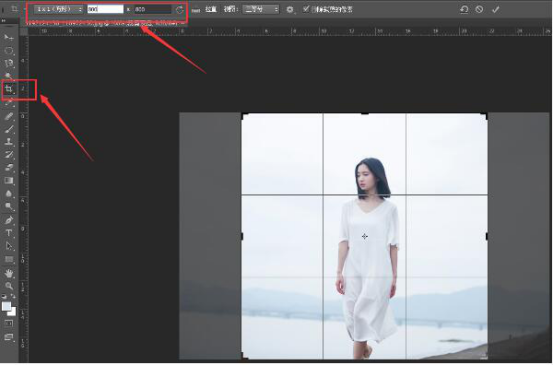The image size is (554, 366).
Task: Cancel the current crop operation
Action: 479,9
